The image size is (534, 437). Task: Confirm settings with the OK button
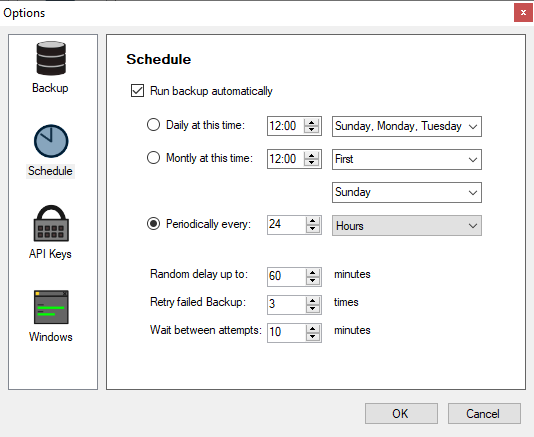coord(401,413)
